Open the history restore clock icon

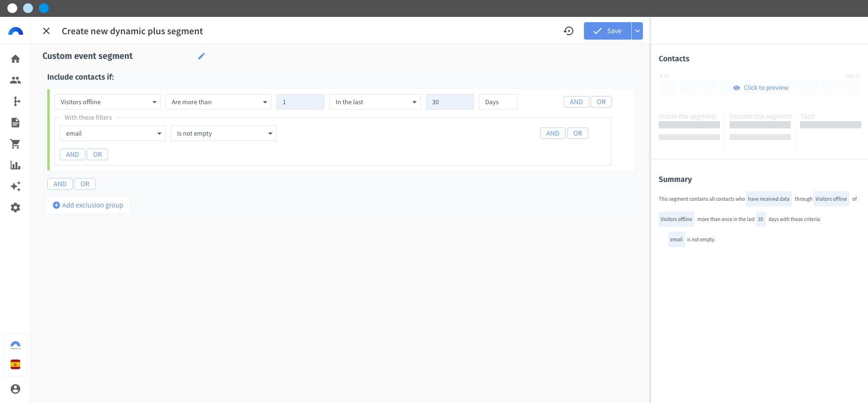coord(569,31)
